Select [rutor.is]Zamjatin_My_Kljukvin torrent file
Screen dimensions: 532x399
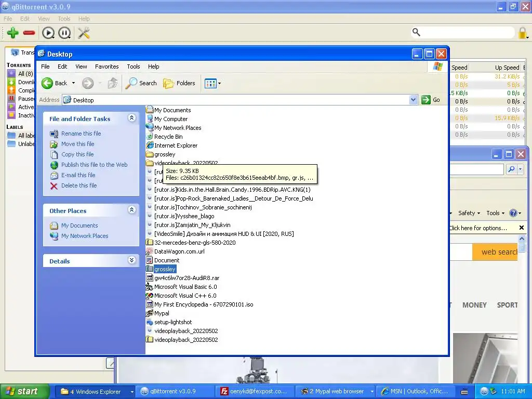(x=189, y=225)
